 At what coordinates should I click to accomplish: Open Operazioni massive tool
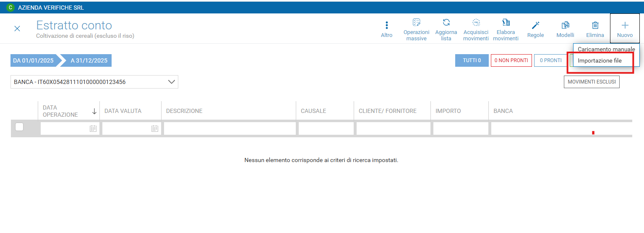416,29
